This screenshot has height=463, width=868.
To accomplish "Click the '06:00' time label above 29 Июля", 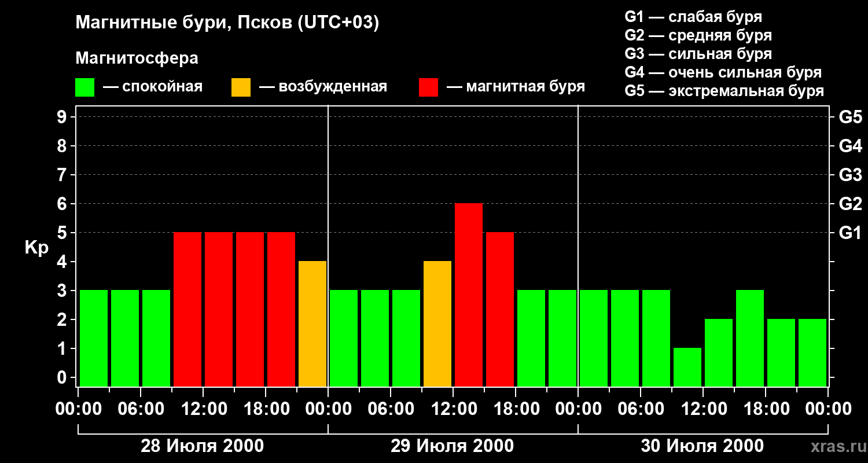I will coord(390,409).
